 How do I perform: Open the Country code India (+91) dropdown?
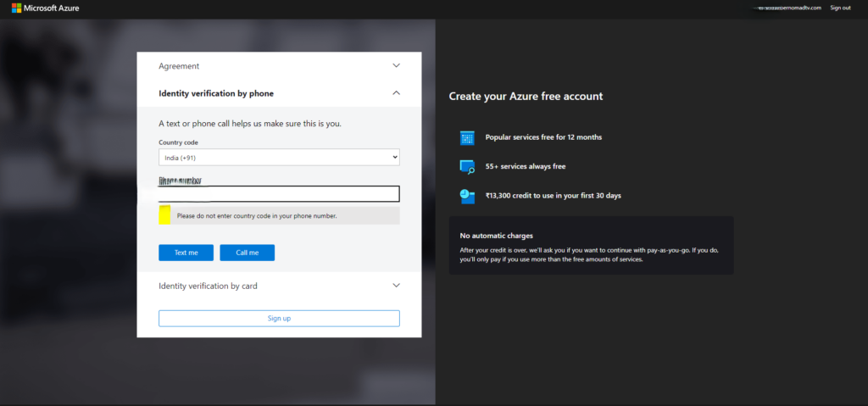[x=279, y=158]
